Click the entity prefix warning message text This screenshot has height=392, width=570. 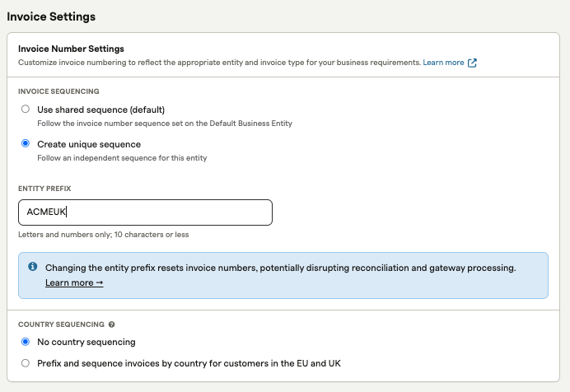281,268
